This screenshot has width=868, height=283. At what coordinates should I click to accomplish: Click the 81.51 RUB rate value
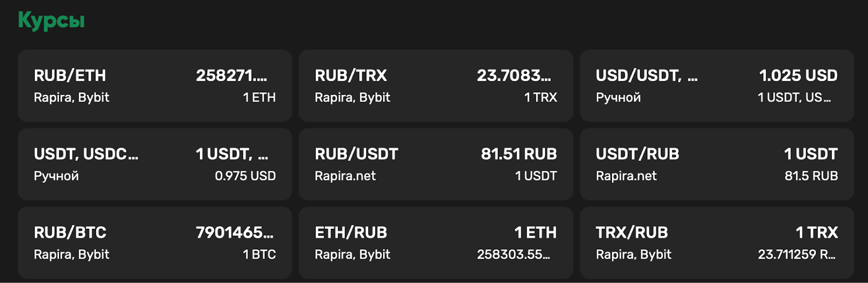coord(519,154)
